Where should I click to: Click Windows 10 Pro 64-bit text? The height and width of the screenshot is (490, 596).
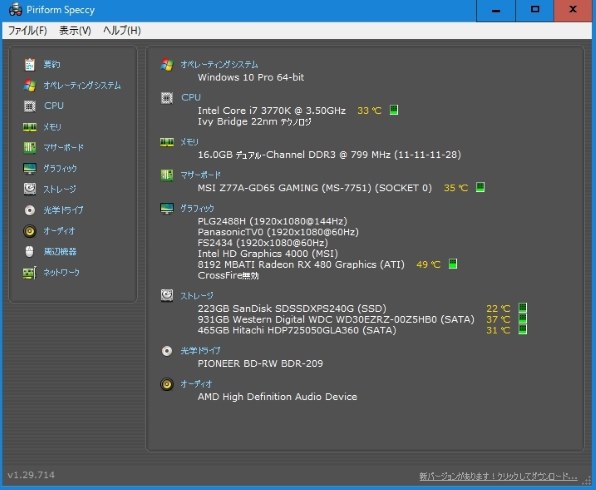pyautogui.click(x=251, y=78)
